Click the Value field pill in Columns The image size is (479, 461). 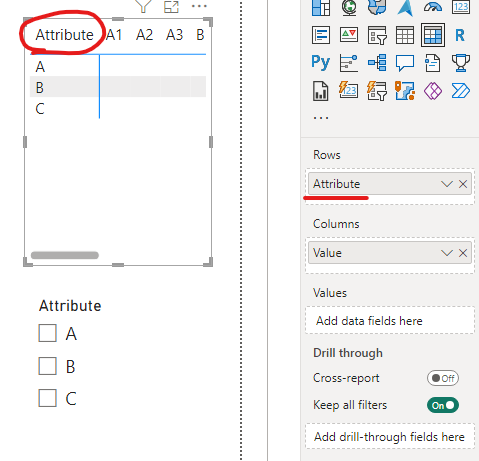(390, 253)
